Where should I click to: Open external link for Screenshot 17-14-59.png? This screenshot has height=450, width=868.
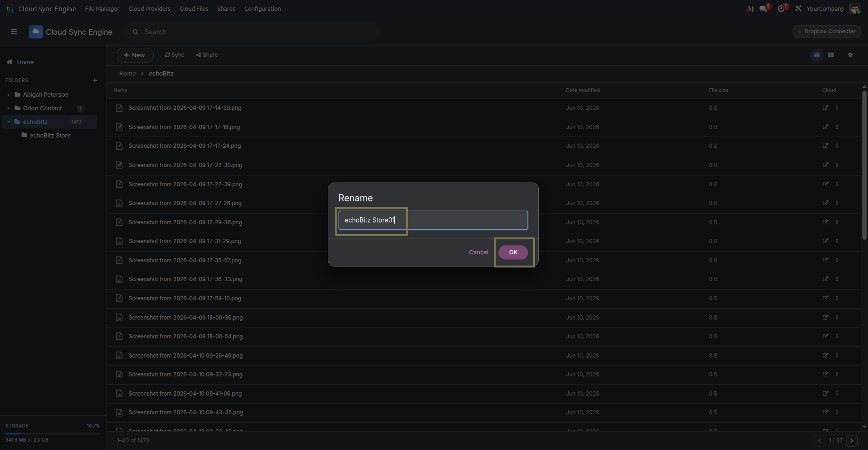[825, 108]
